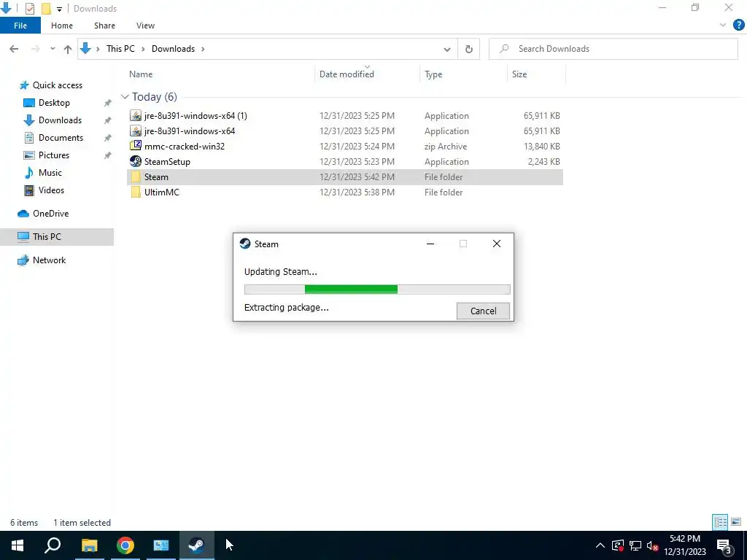Screen dimensions: 747x560
Task: Expand the ribbon with the chevron
Action: click(x=723, y=26)
